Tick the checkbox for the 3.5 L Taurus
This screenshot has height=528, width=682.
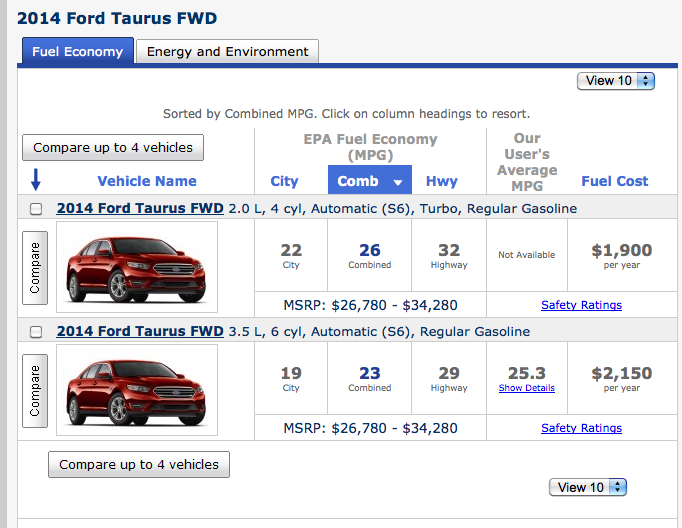coord(36,332)
